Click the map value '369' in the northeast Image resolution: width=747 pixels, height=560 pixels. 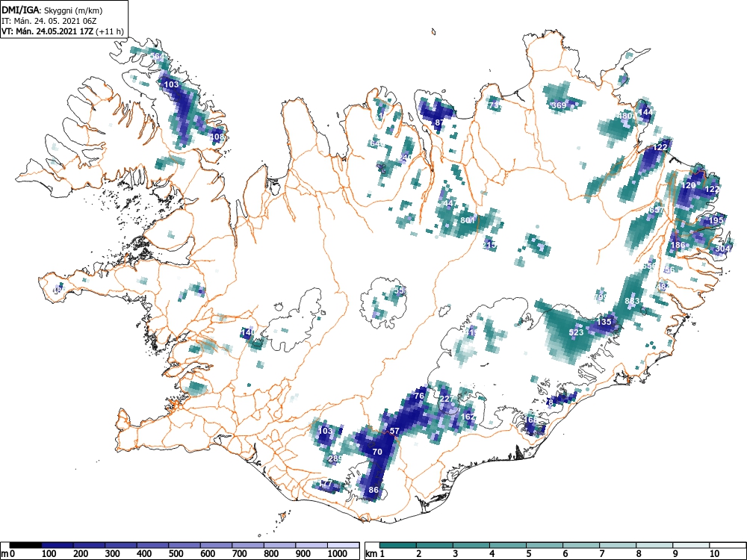tap(559, 105)
